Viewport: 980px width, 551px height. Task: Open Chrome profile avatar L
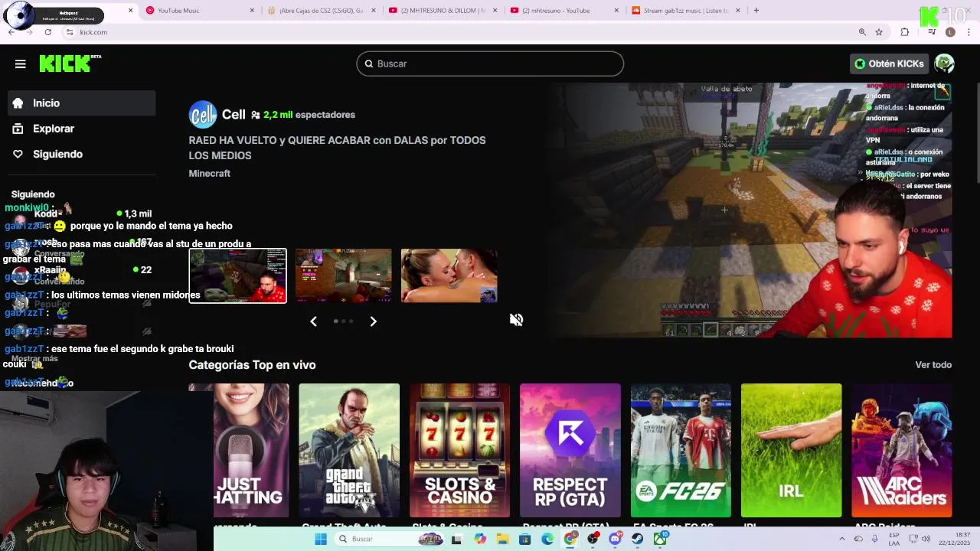(x=950, y=32)
